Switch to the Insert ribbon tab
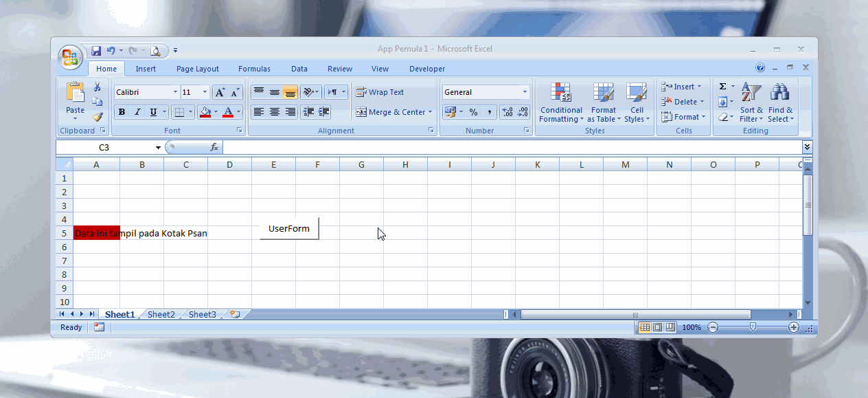Screen dimensions: 868x398 146,69
